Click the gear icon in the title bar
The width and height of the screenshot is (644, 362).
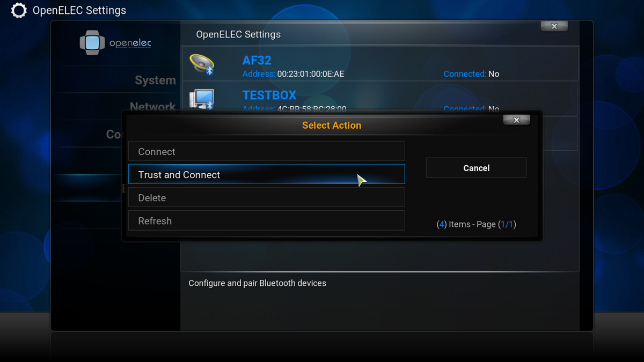click(x=18, y=10)
